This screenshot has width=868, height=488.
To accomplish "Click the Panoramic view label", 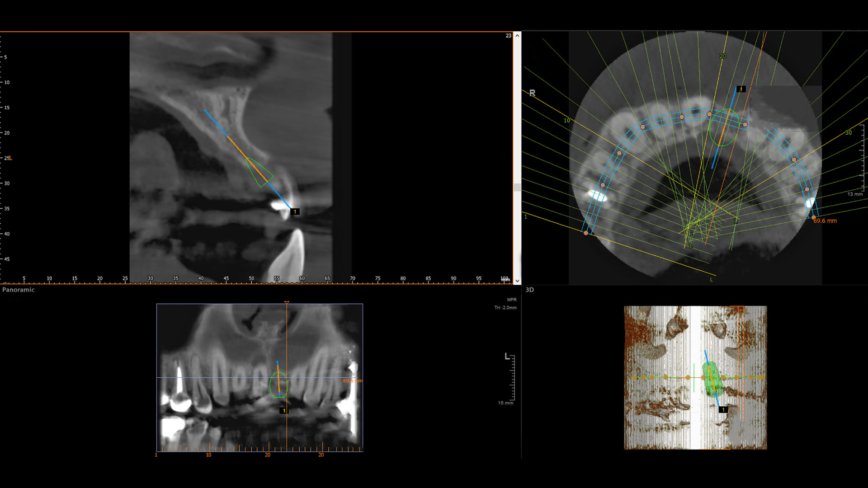I will (19, 290).
